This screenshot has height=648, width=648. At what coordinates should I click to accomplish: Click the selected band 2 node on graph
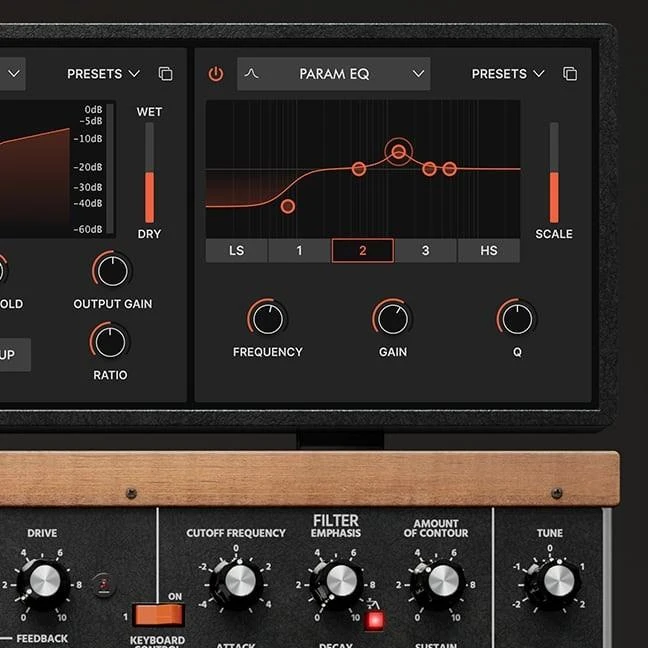tap(398, 152)
